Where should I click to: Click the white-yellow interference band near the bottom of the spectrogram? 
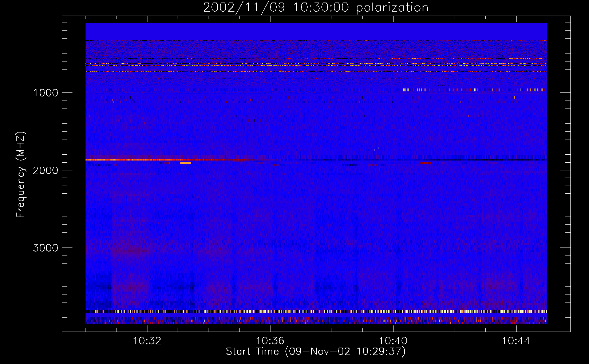tap(316, 312)
